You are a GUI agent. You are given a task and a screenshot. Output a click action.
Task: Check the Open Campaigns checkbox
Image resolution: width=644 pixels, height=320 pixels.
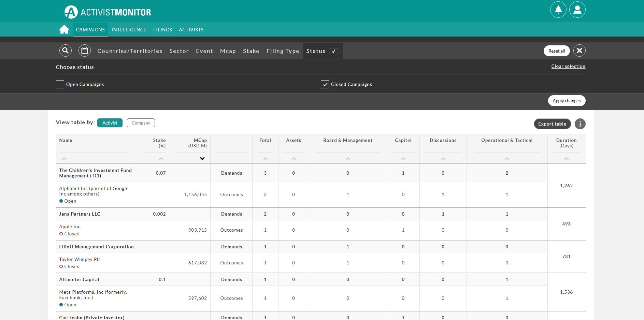pyautogui.click(x=60, y=84)
